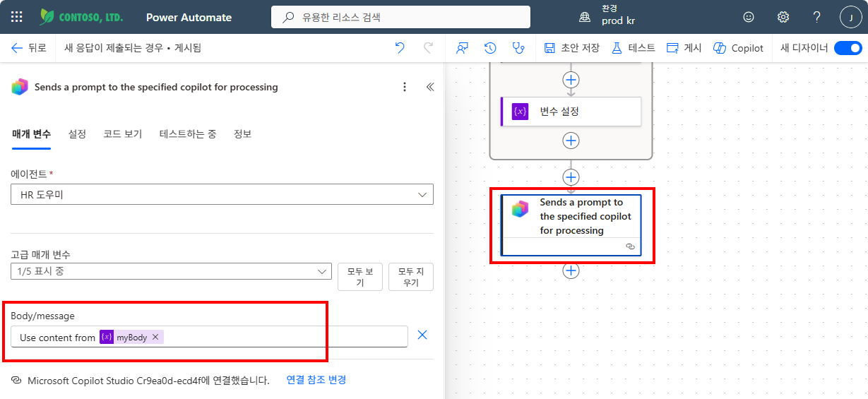The height and width of the screenshot is (399, 868).
Task: Click the 연결 참조 변경 link
Action: point(316,380)
